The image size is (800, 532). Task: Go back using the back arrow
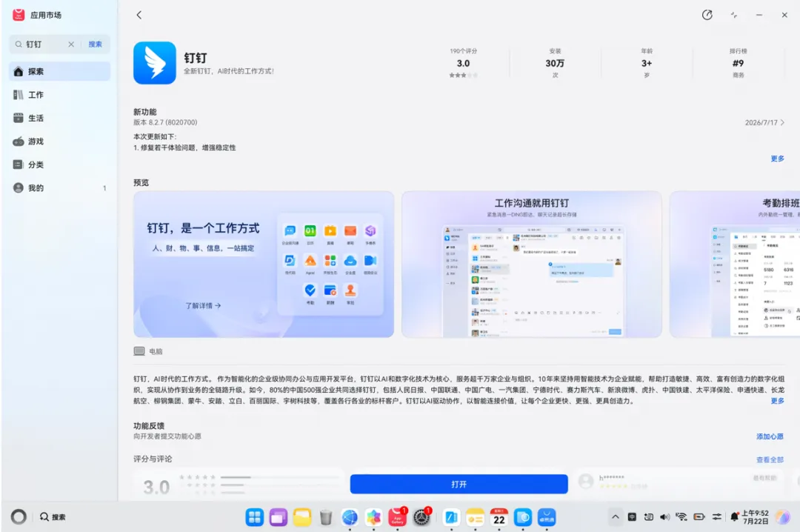pos(139,15)
